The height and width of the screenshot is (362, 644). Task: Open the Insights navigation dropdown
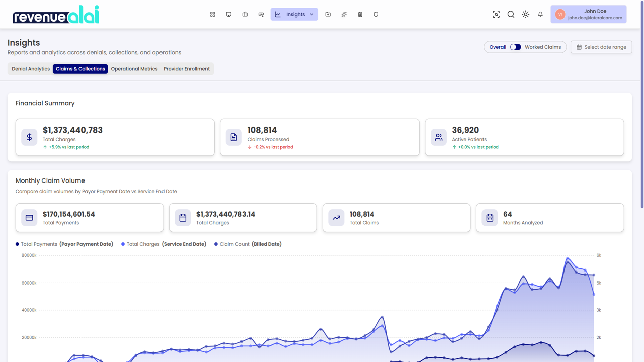294,14
